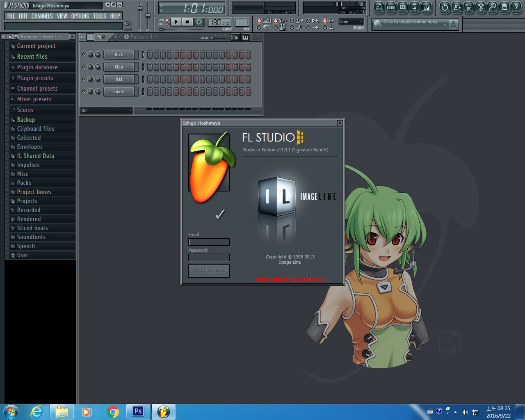Open the All channel filter dropdown
Image resolution: width=525 pixels, height=420 pixels.
pos(106,111)
